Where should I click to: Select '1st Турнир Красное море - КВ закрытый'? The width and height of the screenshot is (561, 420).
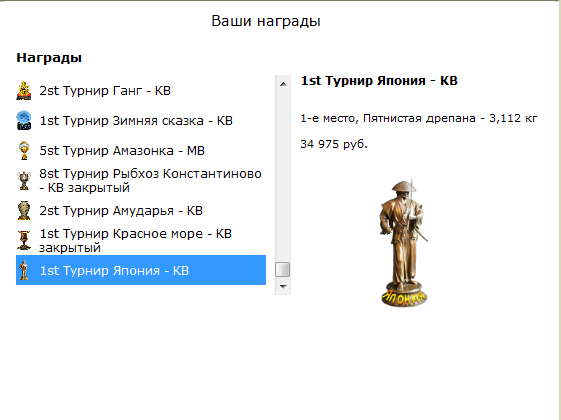point(141,240)
